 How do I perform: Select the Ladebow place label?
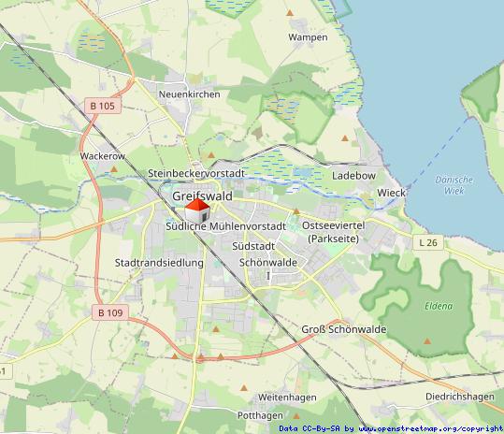point(353,176)
